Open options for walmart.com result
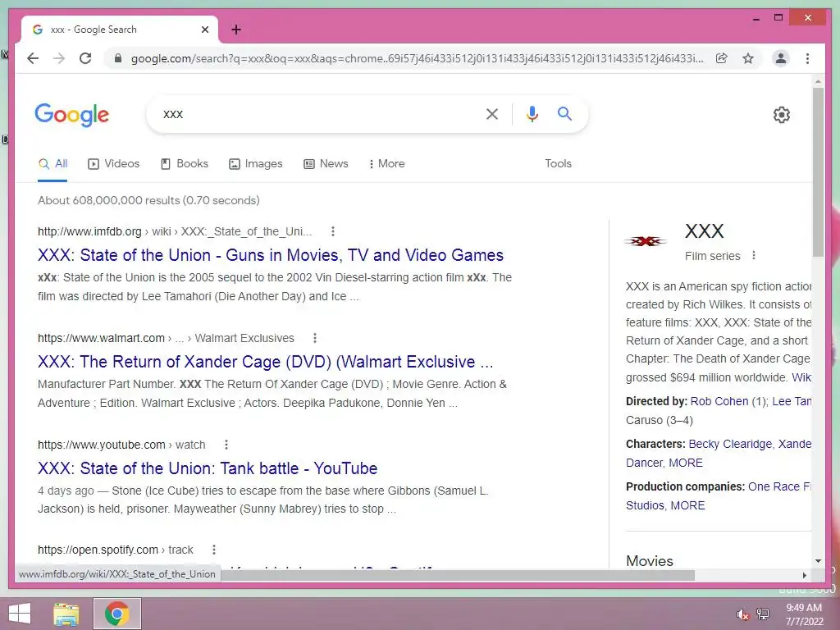The image size is (840, 630). [x=315, y=338]
